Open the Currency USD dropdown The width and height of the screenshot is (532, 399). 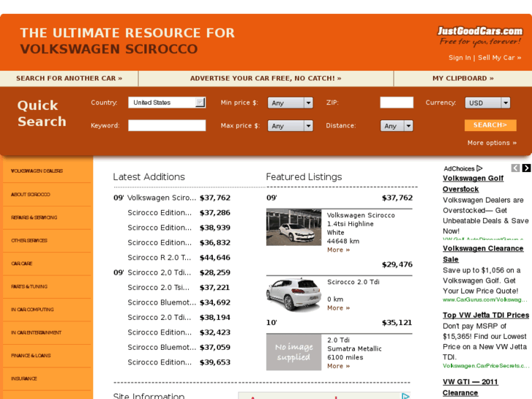point(487,103)
